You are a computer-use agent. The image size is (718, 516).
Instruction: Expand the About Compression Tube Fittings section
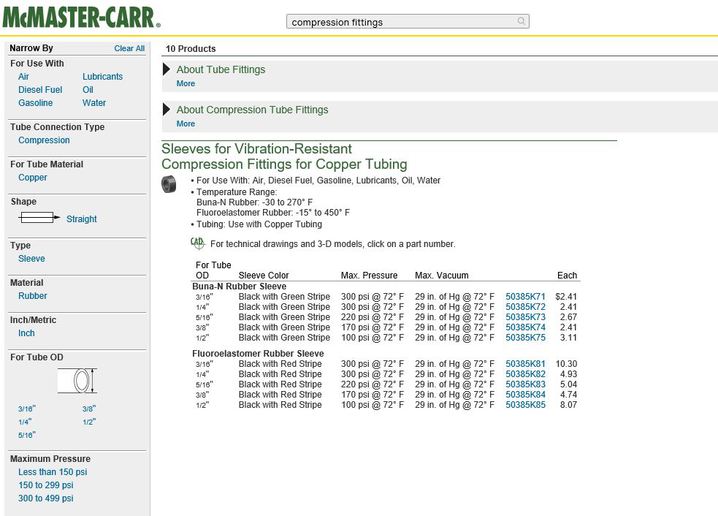pos(167,109)
